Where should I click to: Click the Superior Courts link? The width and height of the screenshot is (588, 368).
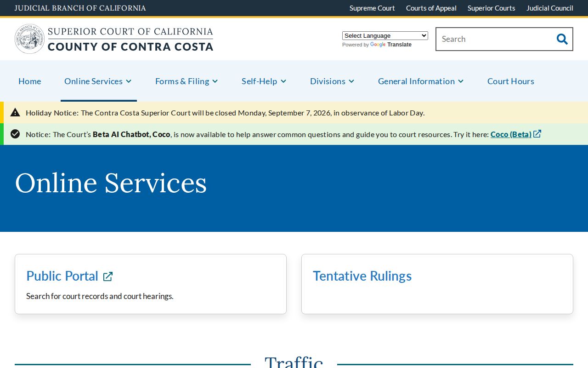[492, 8]
